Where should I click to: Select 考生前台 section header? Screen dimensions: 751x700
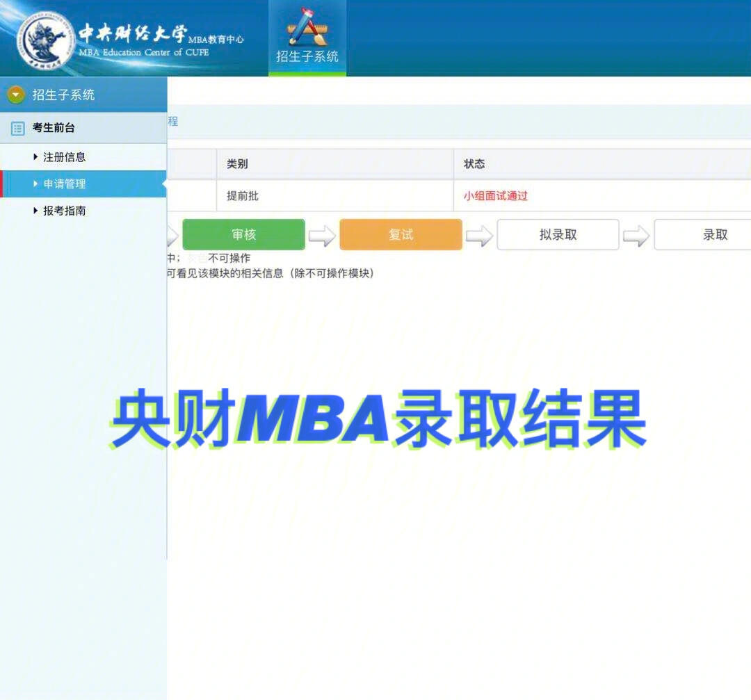tap(83, 128)
